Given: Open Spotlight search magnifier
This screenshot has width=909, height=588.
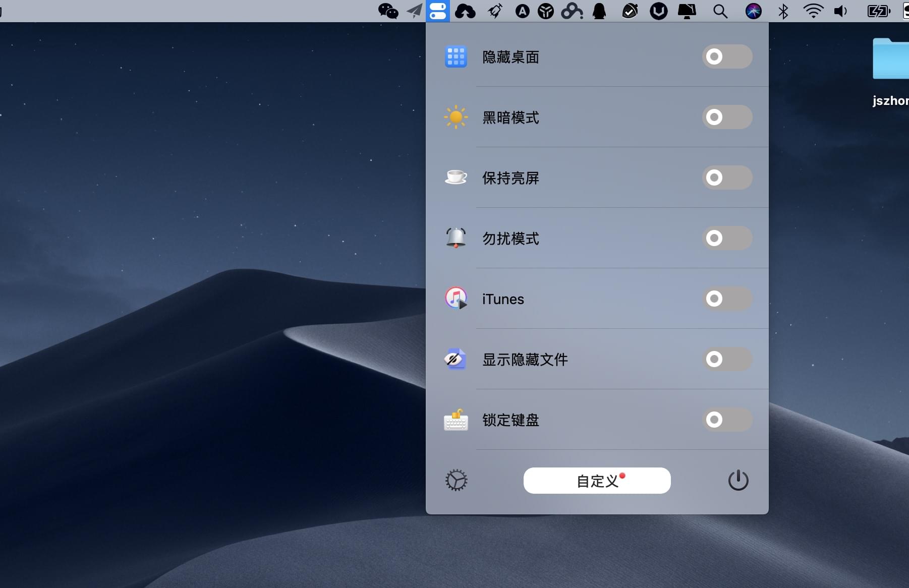Looking at the screenshot, I should click(x=720, y=11).
